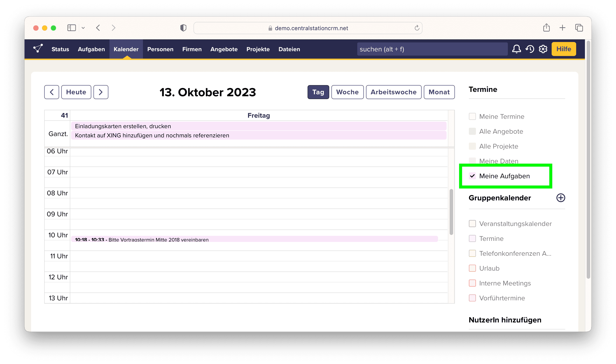Open the settings gear icon
This screenshot has height=364, width=616.
(543, 49)
